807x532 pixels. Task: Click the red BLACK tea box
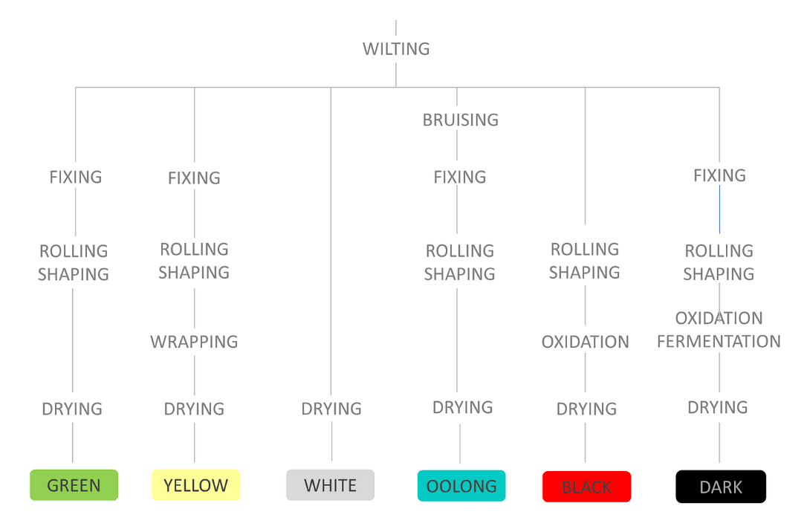click(586, 487)
